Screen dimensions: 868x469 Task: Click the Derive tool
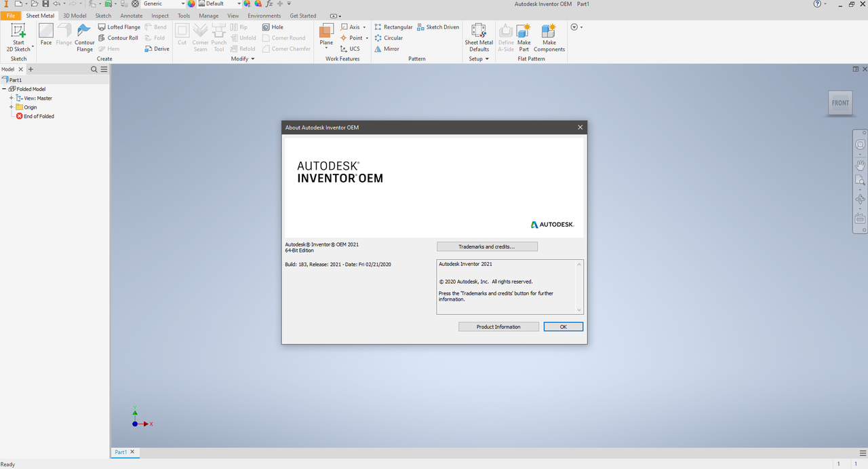[157, 49]
